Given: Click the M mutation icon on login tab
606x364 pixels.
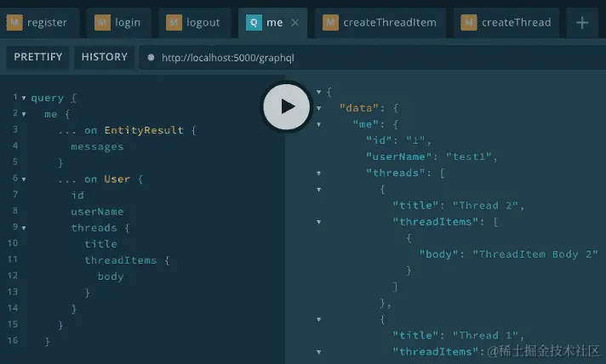Looking at the screenshot, I should (102, 22).
